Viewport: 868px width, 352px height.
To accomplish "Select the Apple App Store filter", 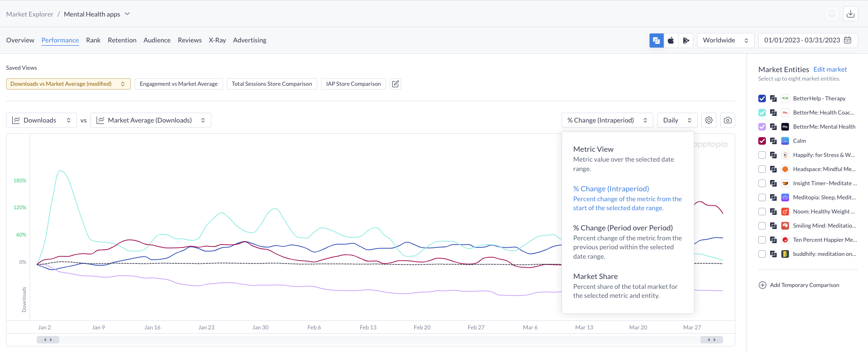I will tap(671, 41).
